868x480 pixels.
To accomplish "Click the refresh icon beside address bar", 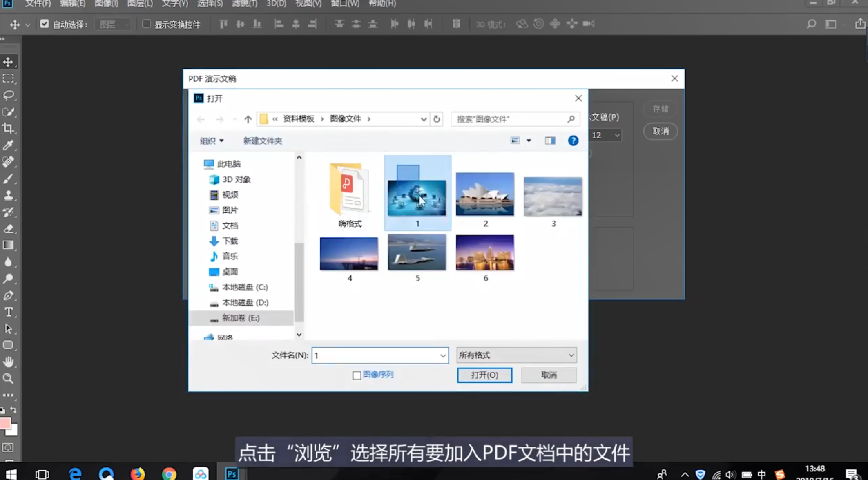I will pyautogui.click(x=437, y=119).
